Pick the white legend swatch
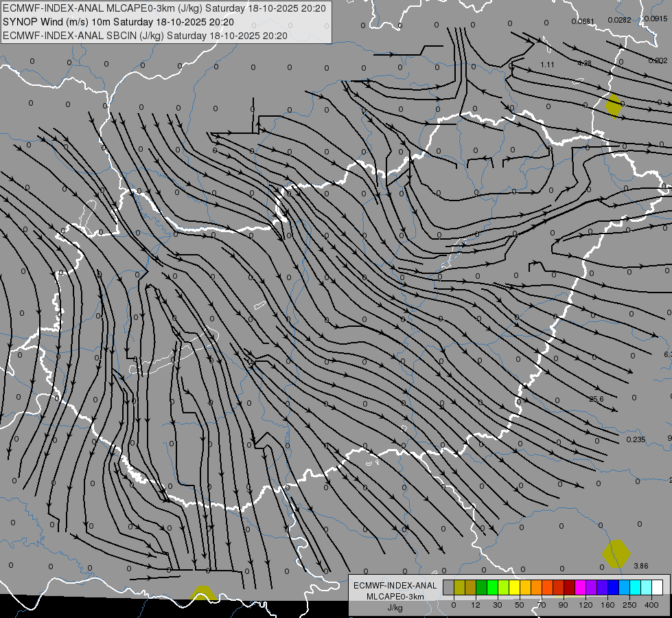Viewport: 672px width, 618px height. tap(658, 587)
